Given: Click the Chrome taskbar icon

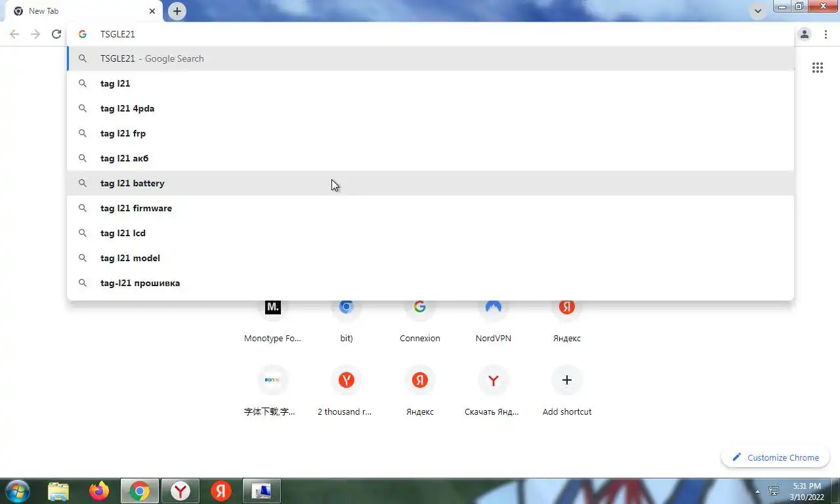Looking at the screenshot, I should pos(139,491).
